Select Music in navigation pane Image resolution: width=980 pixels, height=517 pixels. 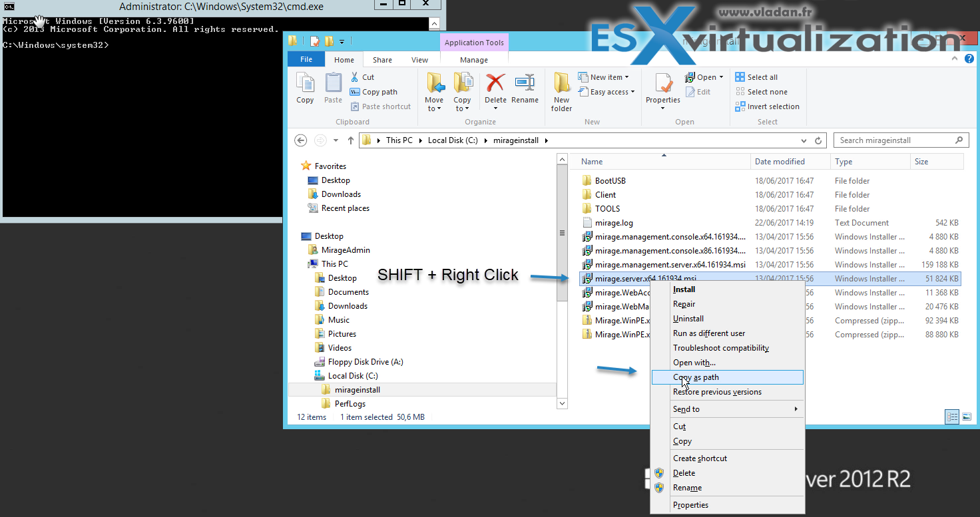(x=332, y=320)
